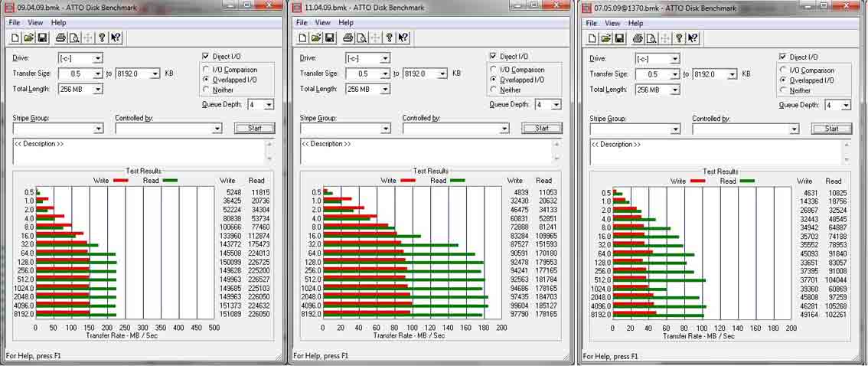Viewport: 868px width, 366px height.
Task: Open Help menu in 11.04.09.bmk window
Action: tap(345, 23)
